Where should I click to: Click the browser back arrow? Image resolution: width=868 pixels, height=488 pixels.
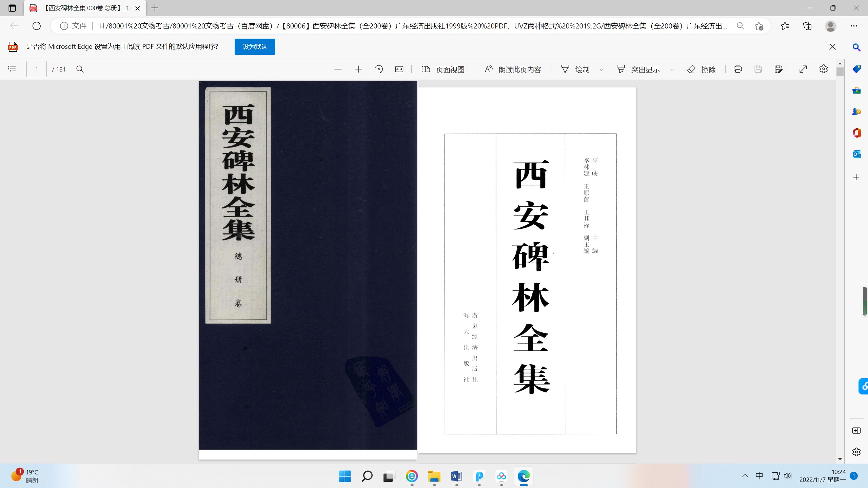coord(14,26)
